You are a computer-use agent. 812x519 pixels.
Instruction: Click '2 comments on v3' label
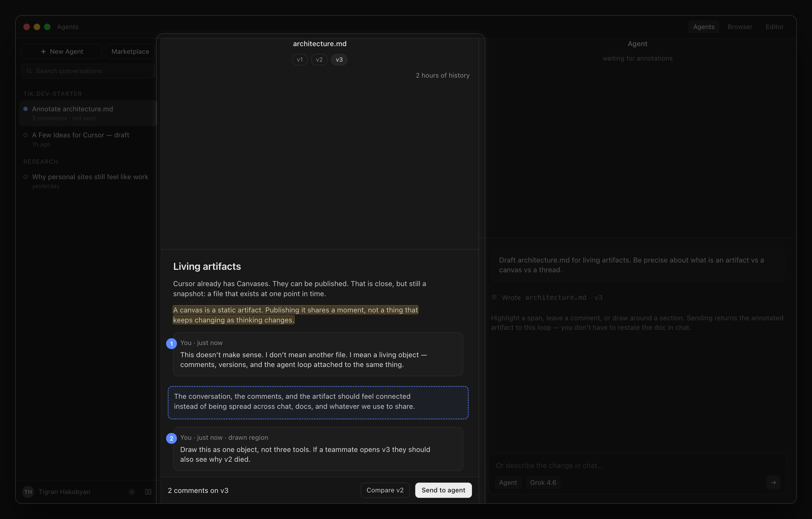(198, 490)
